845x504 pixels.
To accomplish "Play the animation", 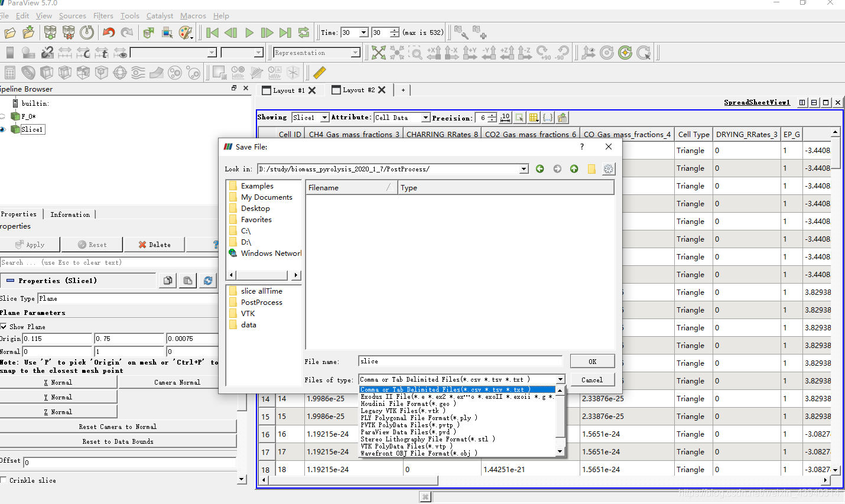I will click(249, 33).
